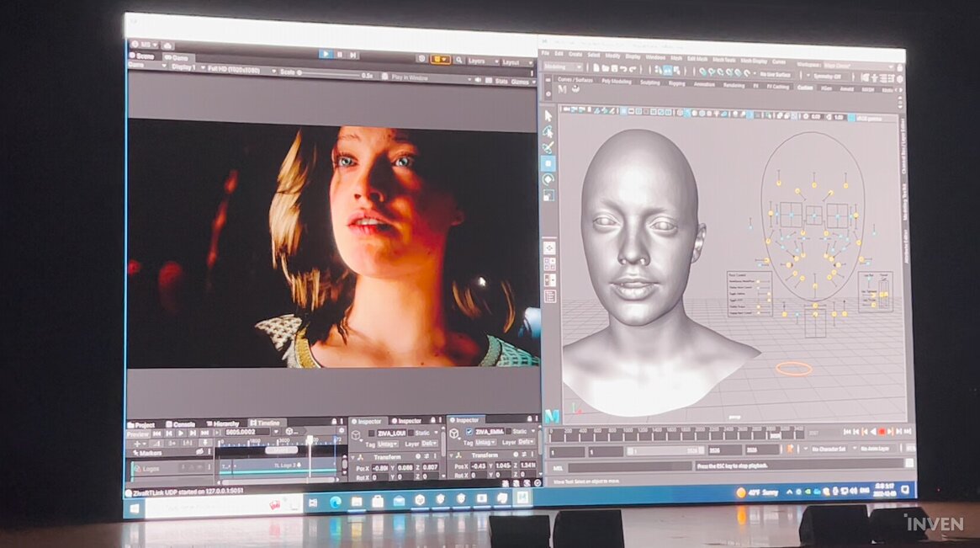
Task: Click the Unity Pause button
Action: pos(339,54)
